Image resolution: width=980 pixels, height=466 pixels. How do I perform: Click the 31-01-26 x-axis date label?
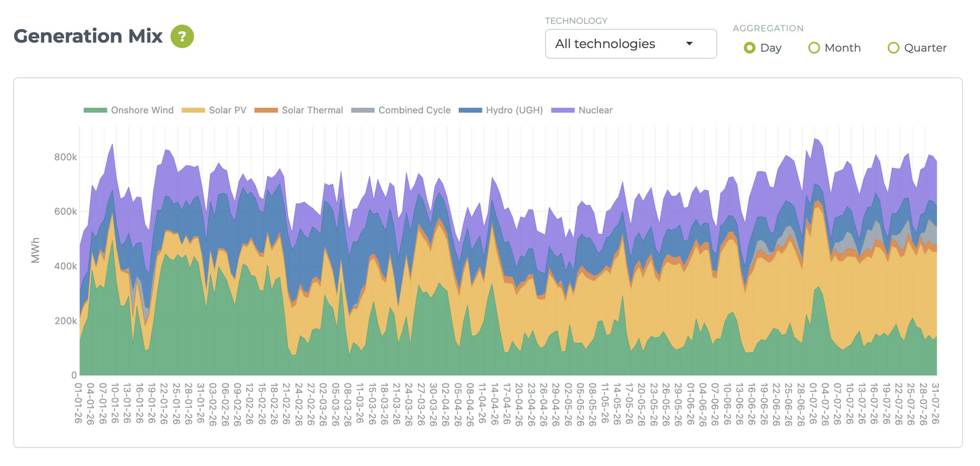click(x=201, y=403)
